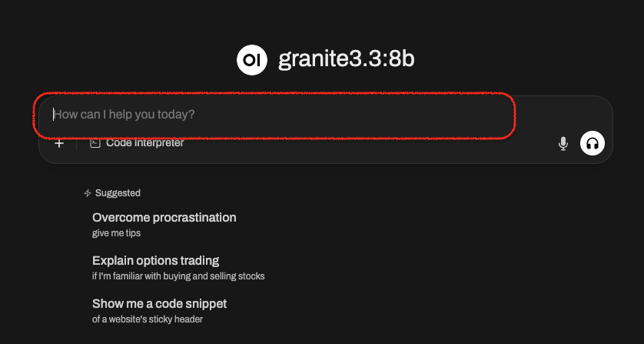Click the round OI logo icon
The height and width of the screenshot is (344, 644).
(252, 60)
